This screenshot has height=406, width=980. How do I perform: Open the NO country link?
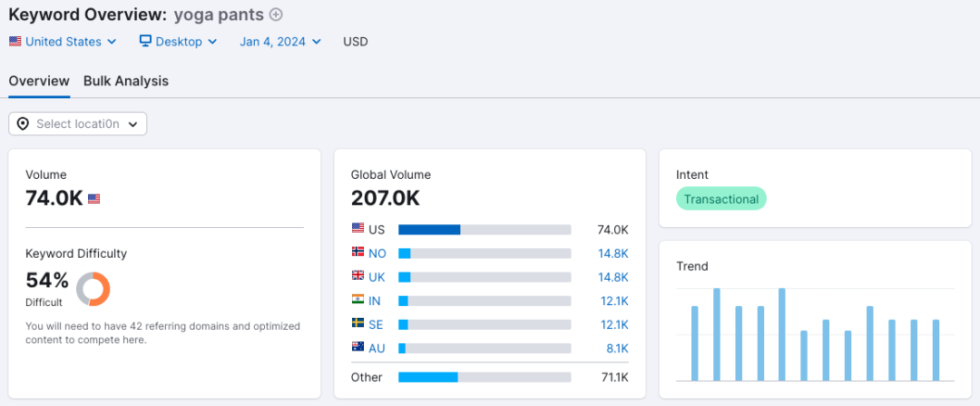pyautogui.click(x=377, y=253)
